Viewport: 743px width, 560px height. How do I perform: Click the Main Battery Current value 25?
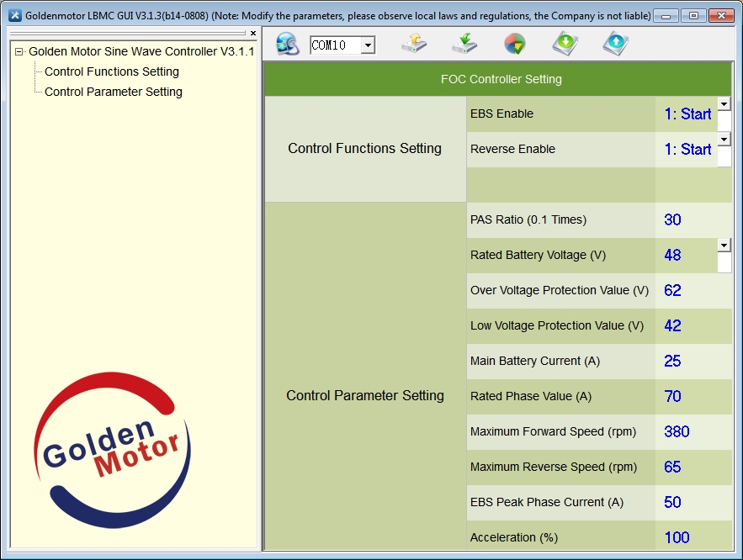[x=672, y=362]
